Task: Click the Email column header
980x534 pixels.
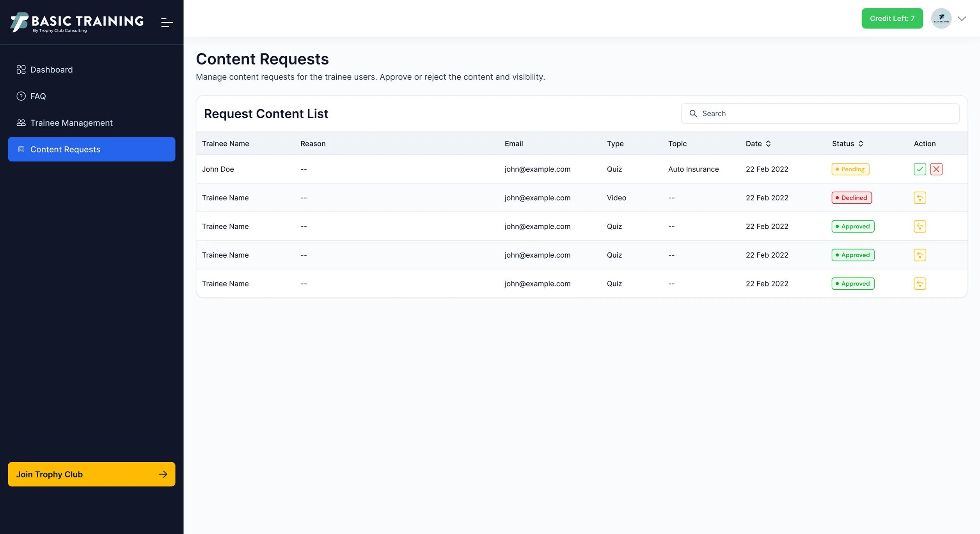Action: coord(514,144)
